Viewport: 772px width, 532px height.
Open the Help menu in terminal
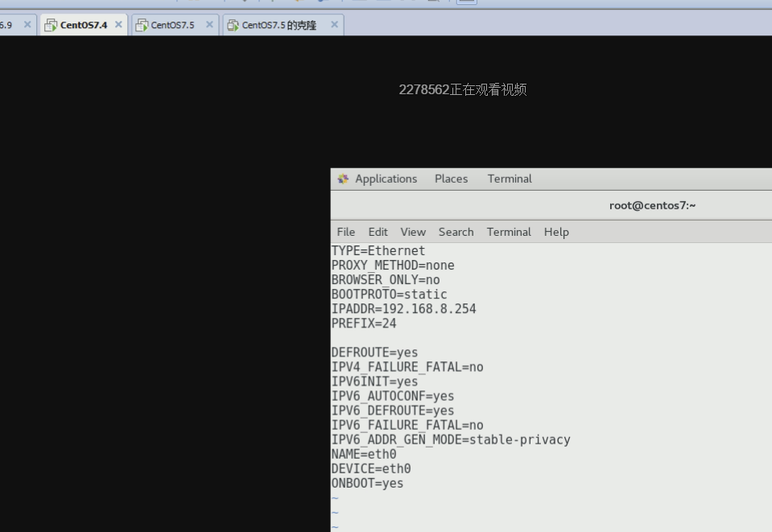click(556, 232)
